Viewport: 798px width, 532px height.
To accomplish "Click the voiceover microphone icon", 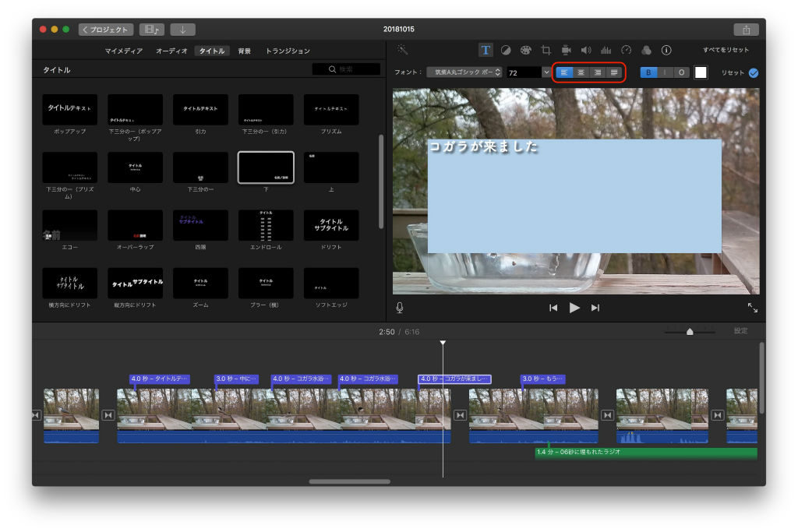I will tap(400, 308).
